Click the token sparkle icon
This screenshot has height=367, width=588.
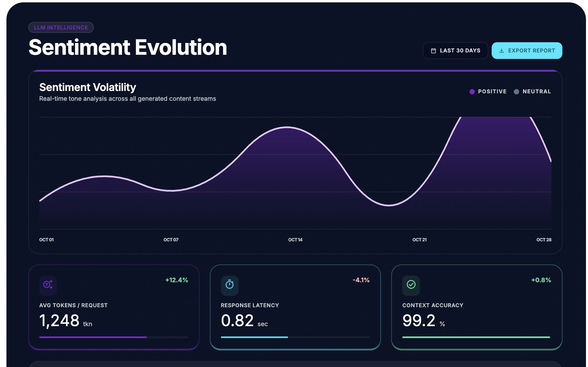(48, 284)
